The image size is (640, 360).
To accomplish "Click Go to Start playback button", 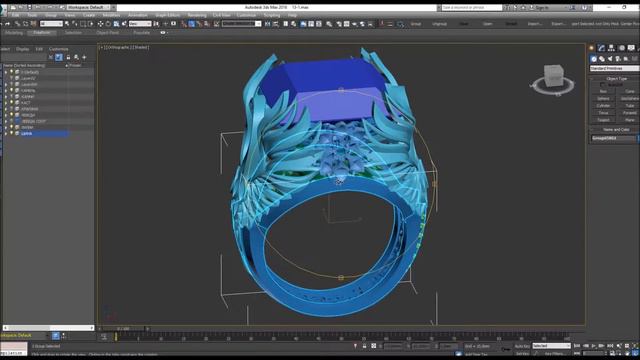I will click(x=577, y=346).
